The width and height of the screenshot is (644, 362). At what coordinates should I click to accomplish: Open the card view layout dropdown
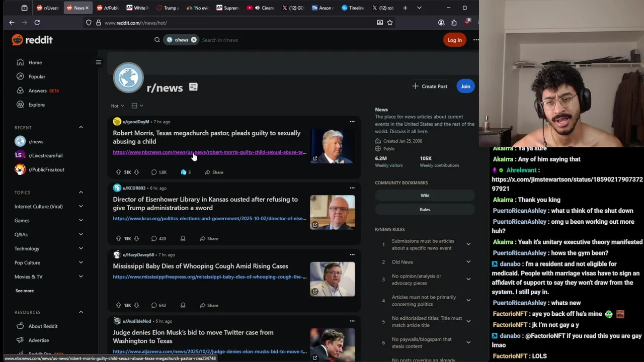(137, 106)
